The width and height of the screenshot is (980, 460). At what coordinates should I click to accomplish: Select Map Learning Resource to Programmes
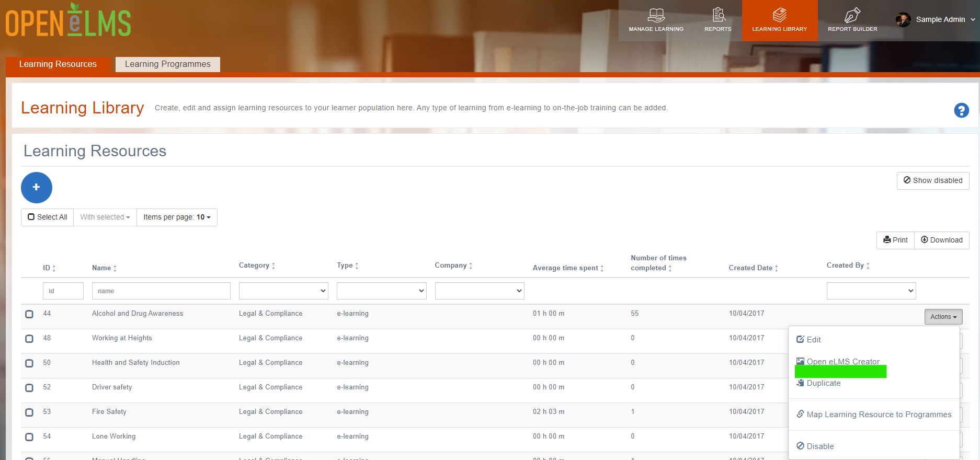click(874, 415)
